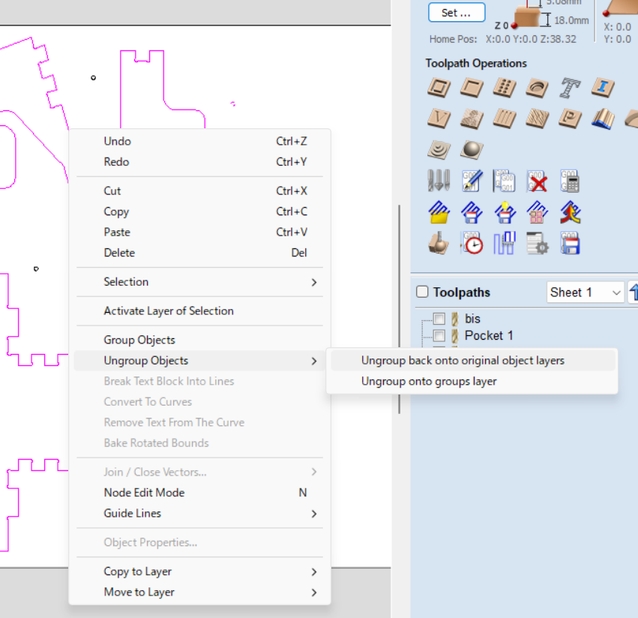Choose Ungroup back onto original object layers

pos(472,361)
